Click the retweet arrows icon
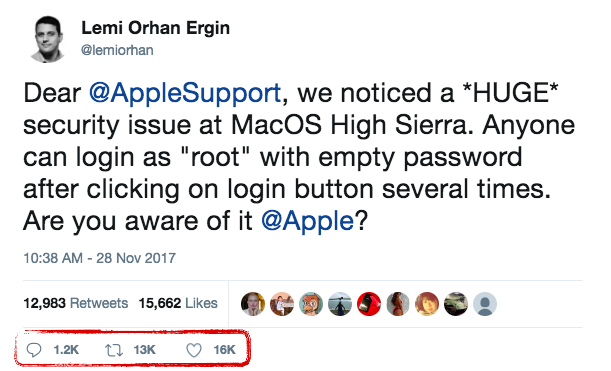 pyautogui.click(x=114, y=350)
